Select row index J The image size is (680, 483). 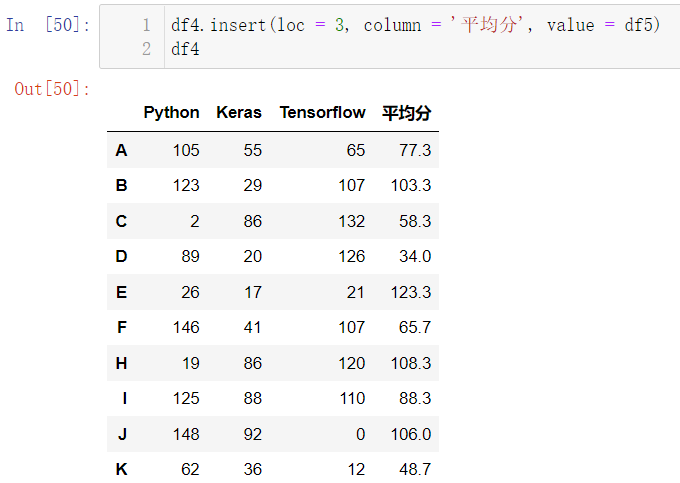pyautogui.click(x=122, y=434)
